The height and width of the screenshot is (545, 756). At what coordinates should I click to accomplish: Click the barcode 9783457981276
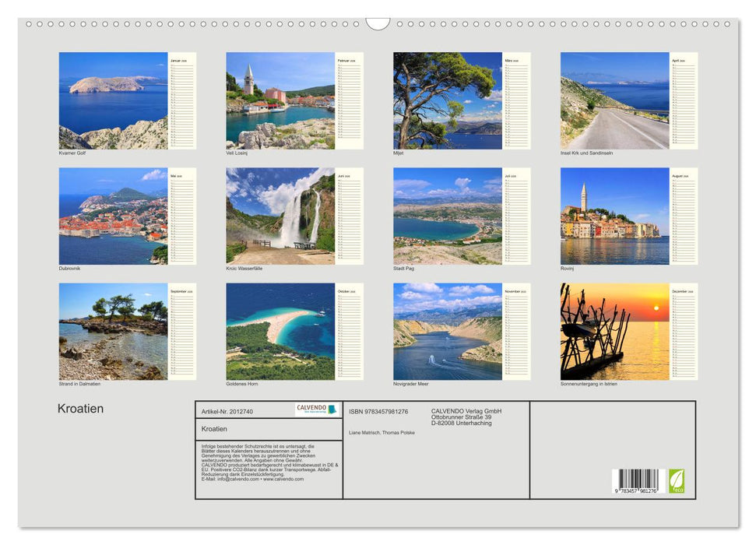coord(638,479)
